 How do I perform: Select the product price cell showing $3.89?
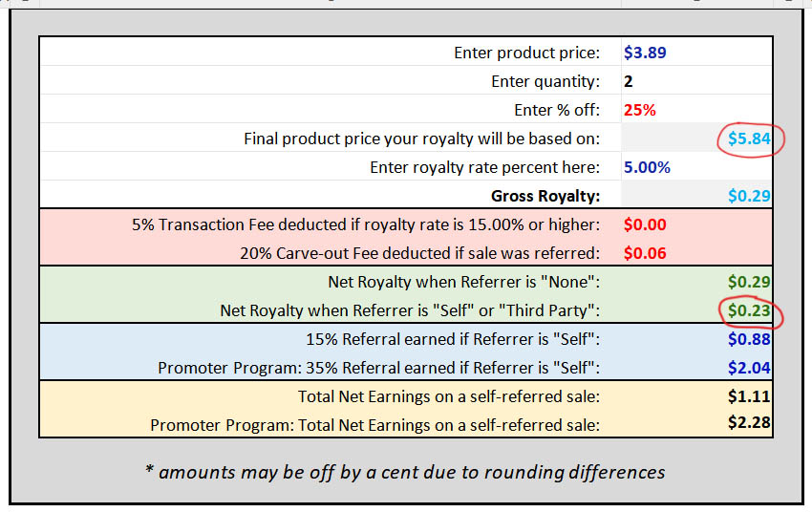(x=696, y=53)
